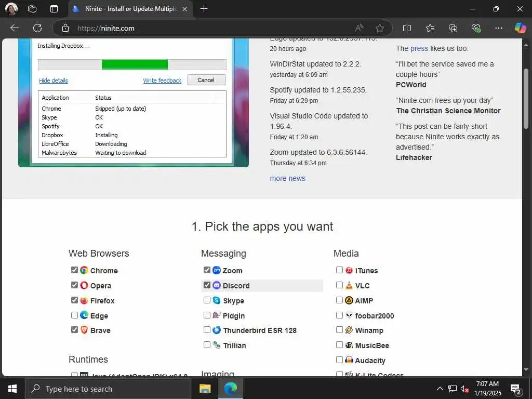Uncheck the Zoom checkbox
Screen dimensions: 532x399
click(x=207, y=270)
